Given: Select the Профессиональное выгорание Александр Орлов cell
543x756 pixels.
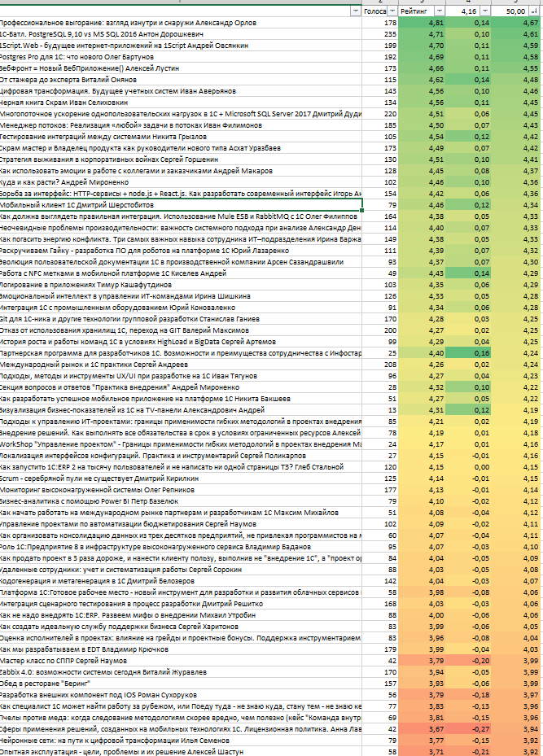Looking at the screenshot, I should 181,23.
